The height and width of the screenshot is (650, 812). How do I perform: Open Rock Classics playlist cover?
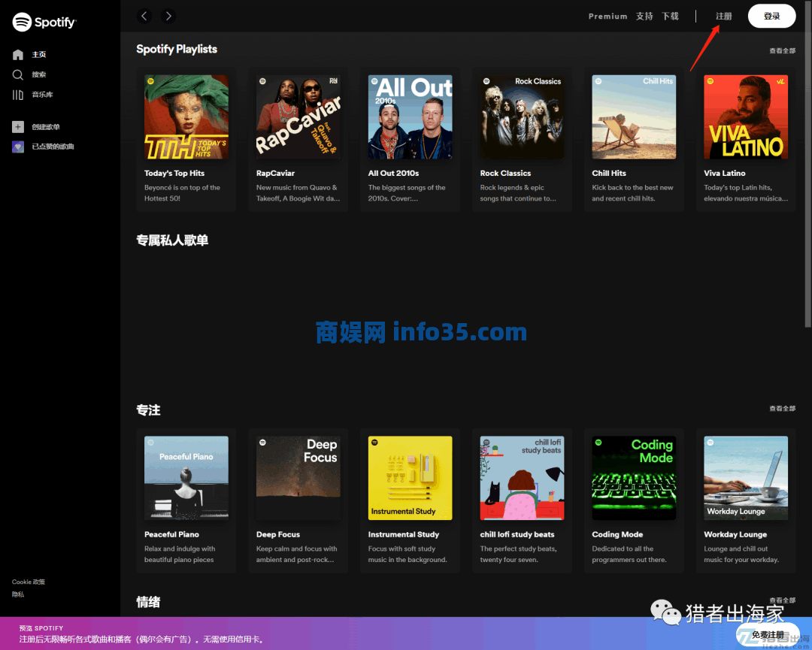click(522, 117)
